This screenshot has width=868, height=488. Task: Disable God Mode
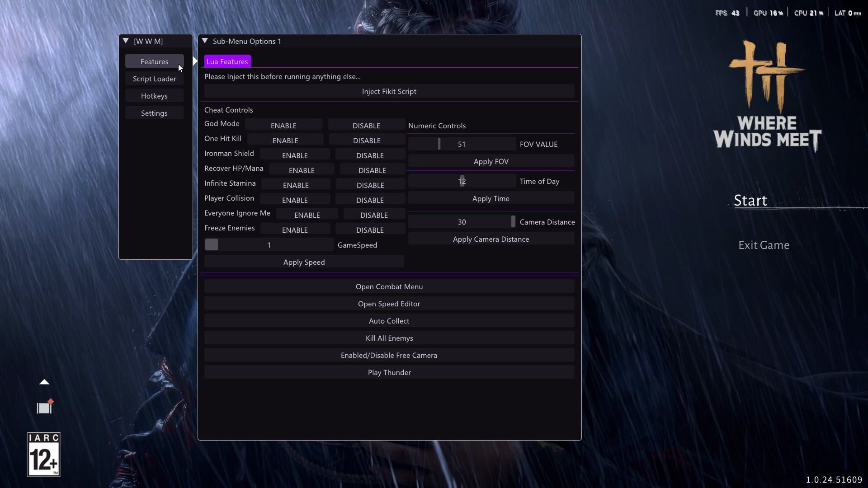coord(366,125)
